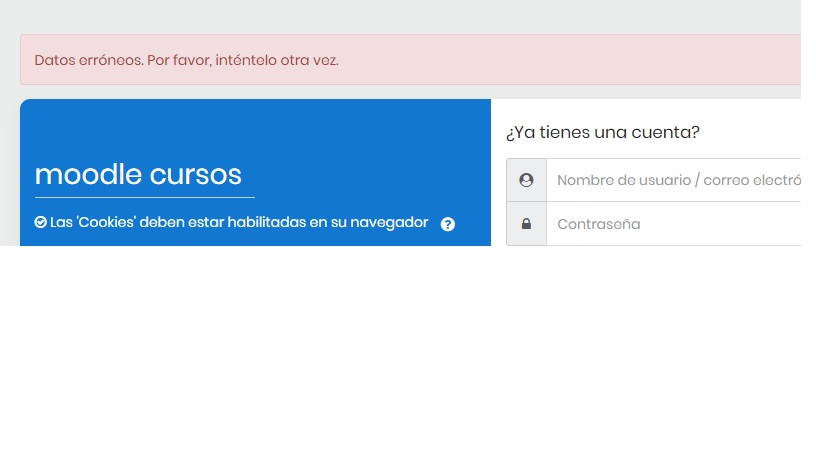Focus the Contraseña password field

[x=675, y=224]
